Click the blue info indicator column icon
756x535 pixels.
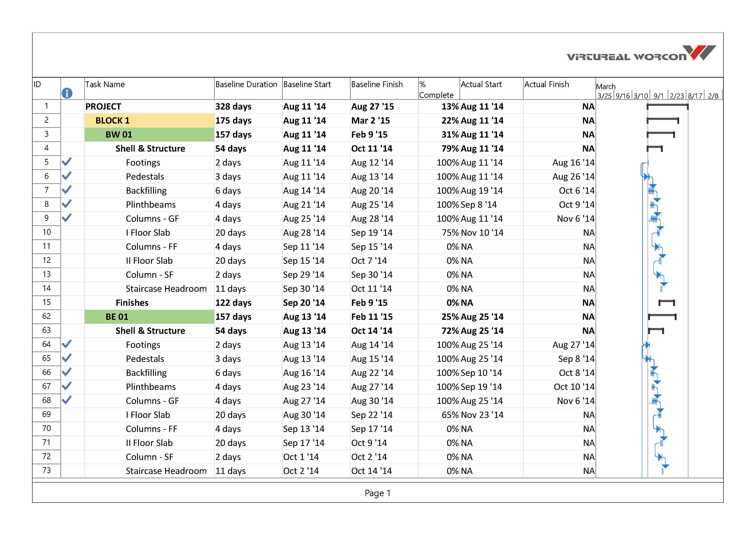click(67, 93)
